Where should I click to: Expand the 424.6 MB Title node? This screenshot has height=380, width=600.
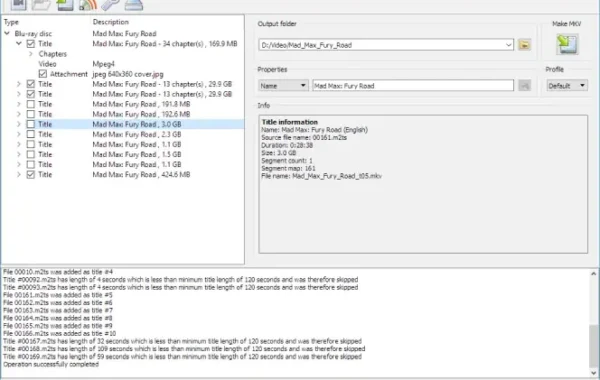pyautogui.click(x=18, y=175)
